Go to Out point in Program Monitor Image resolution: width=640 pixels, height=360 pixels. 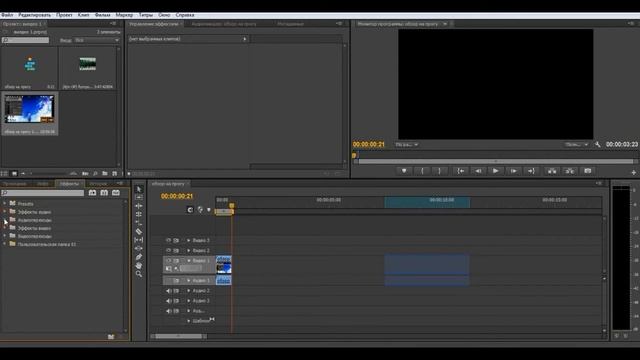pos(531,171)
